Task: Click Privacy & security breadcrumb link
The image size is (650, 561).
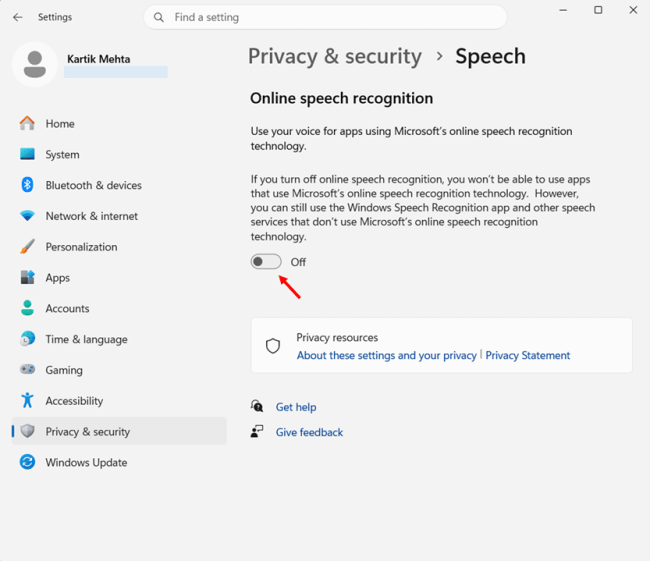Action: click(335, 56)
